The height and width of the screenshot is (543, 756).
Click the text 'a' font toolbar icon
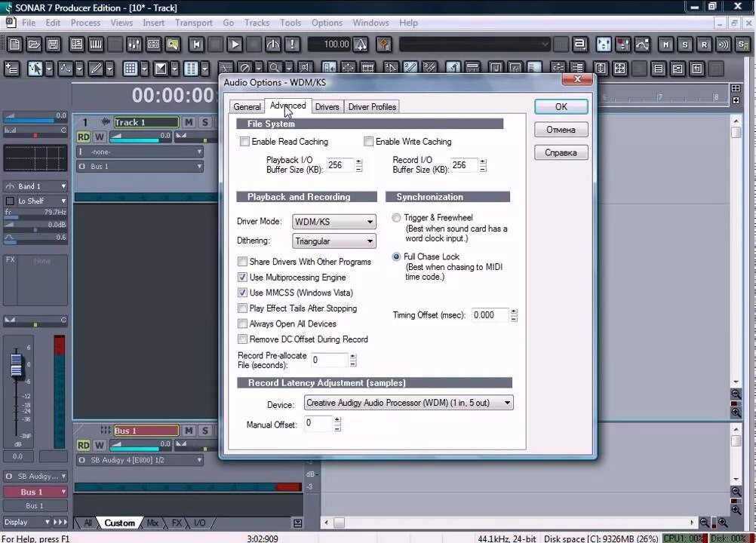pyautogui.click(x=579, y=44)
